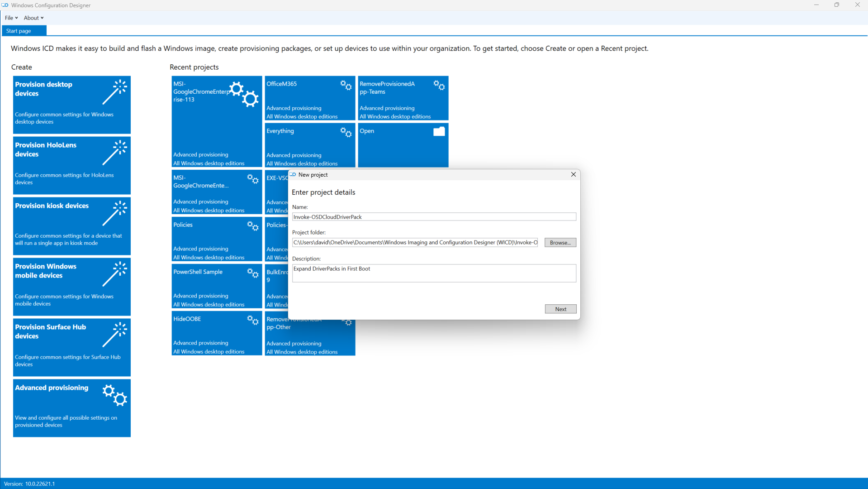Close the New project dialog
The image size is (868, 489).
tap(573, 175)
